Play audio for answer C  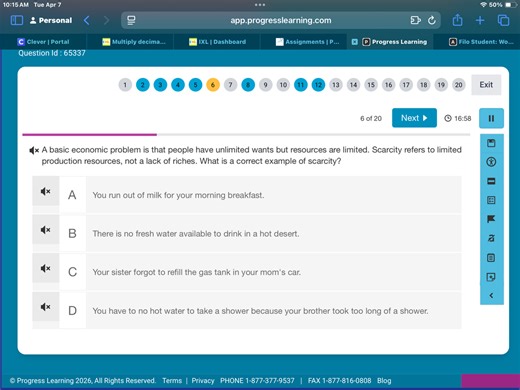pos(46,268)
